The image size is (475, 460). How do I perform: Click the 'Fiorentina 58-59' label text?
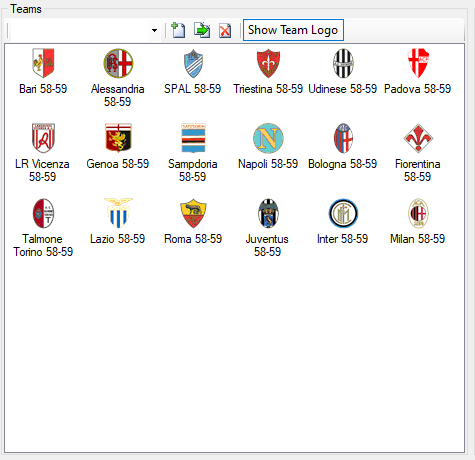418,170
